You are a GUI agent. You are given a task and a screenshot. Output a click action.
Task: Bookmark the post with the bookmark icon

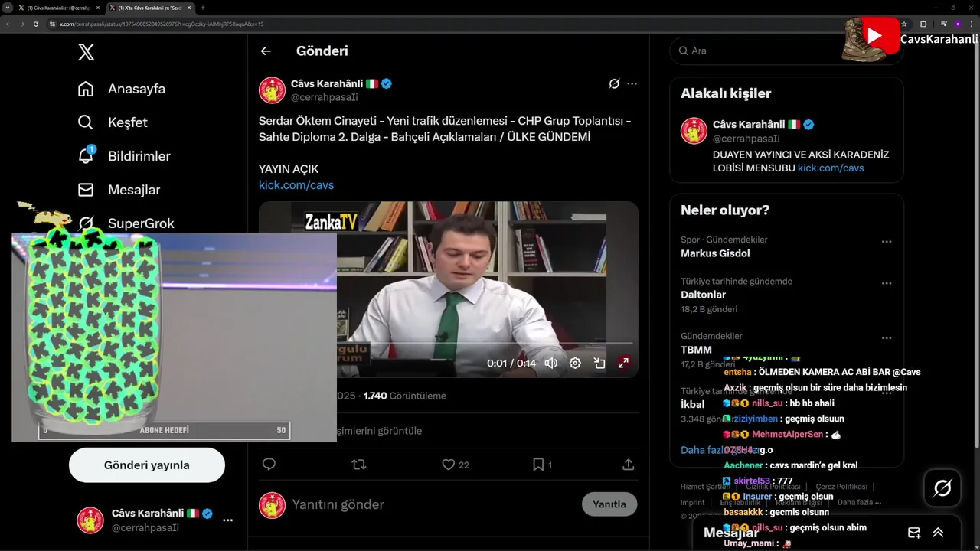[x=538, y=465]
